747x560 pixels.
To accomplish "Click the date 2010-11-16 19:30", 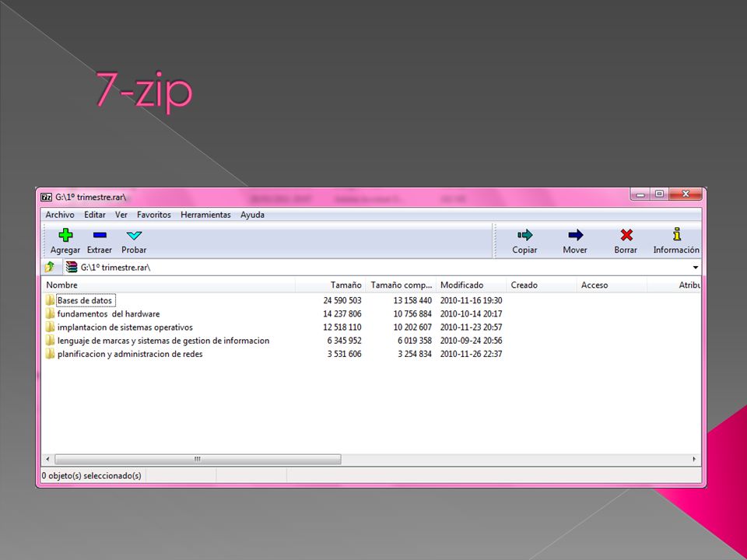I will tap(472, 300).
